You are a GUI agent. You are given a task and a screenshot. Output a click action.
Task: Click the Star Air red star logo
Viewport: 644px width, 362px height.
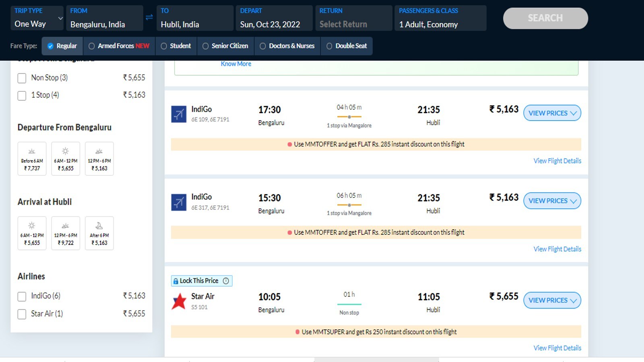pyautogui.click(x=179, y=301)
